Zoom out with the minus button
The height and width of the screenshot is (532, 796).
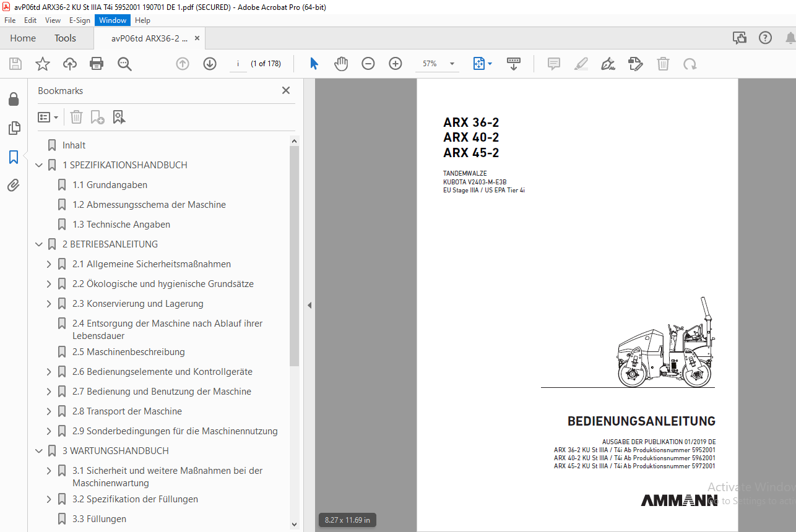point(368,64)
